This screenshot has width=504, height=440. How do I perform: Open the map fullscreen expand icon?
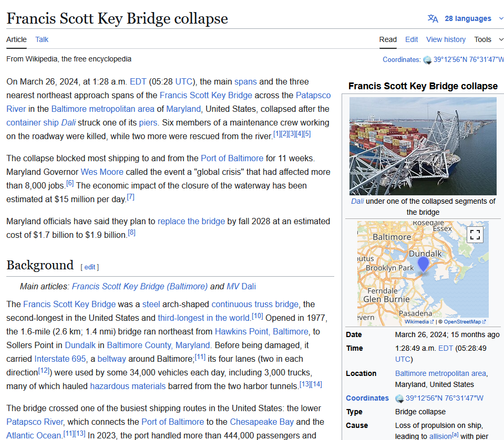click(475, 235)
